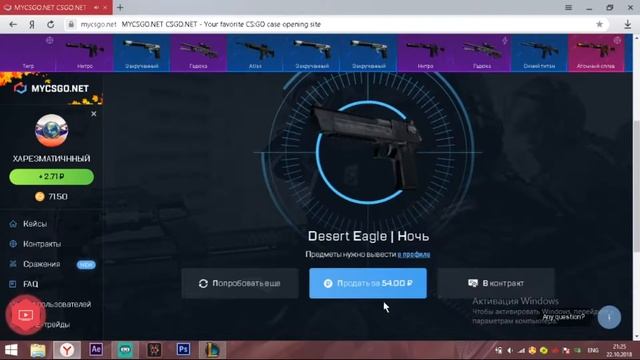Open Кейсы in the sidebar

tap(35, 224)
